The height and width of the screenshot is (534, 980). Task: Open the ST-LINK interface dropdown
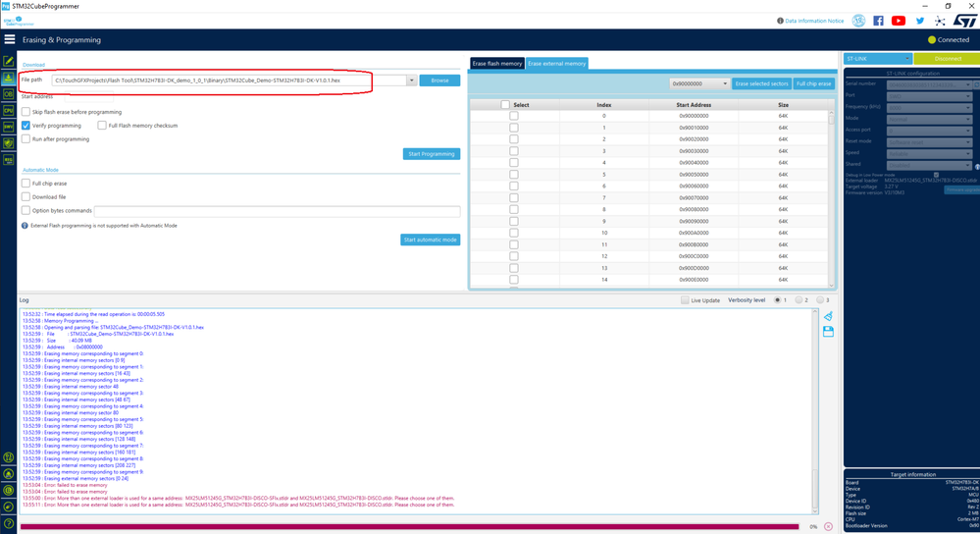click(x=878, y=58)
